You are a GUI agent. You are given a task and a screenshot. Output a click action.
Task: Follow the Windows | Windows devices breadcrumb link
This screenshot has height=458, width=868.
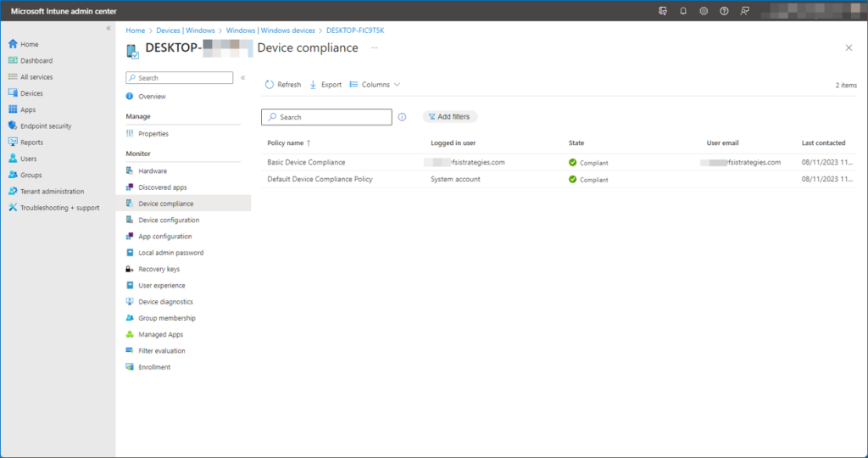click(270, 31)
